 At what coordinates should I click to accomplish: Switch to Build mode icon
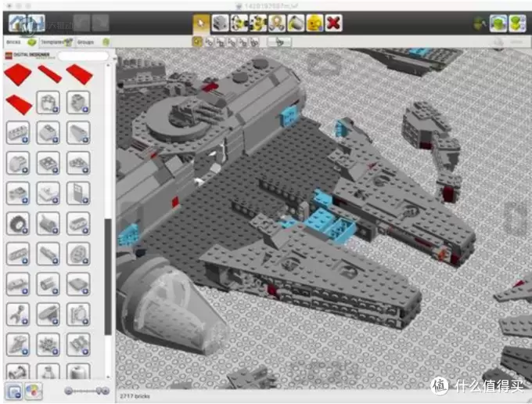pos(480,23)
